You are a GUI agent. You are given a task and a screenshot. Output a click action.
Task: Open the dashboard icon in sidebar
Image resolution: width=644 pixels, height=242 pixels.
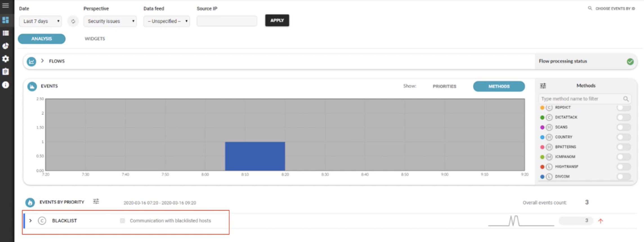pos(6,20)
